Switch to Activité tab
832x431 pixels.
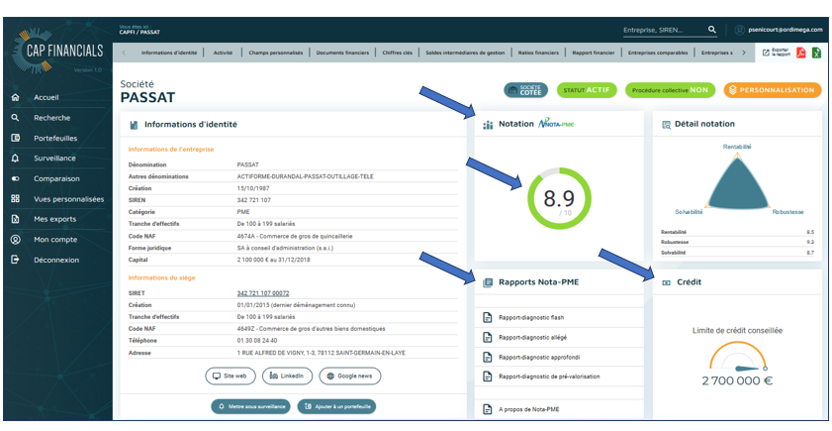(x=223, y=53)
